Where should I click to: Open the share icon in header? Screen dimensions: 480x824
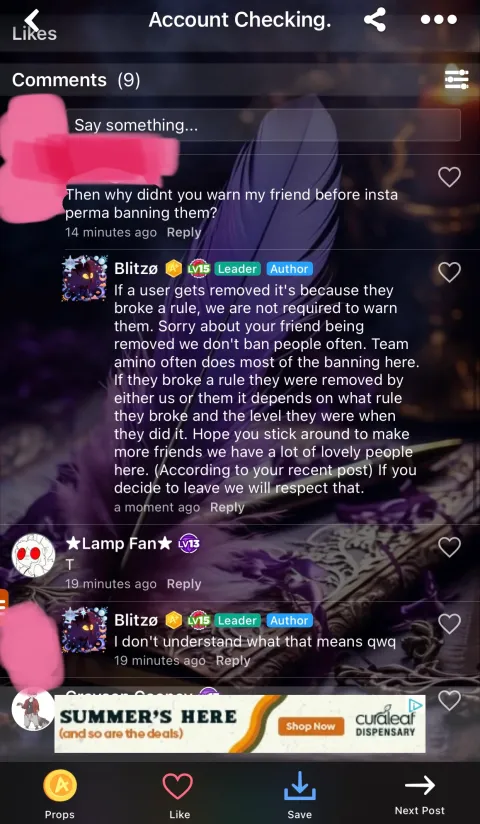pos(375,20)
